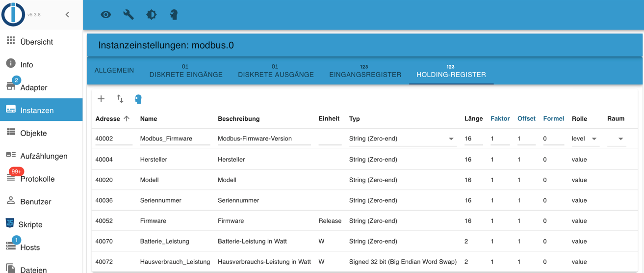Switch to the Allgemein tab
644x273 pixels.
[x=114, y=71]
